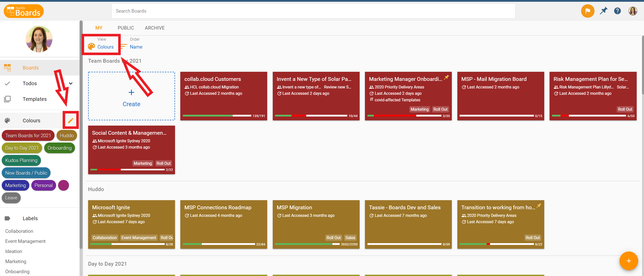Click Roll Out tag on Risk Management card
The width and height of the screenshot is (644, 276).
(x=625, y=109)
